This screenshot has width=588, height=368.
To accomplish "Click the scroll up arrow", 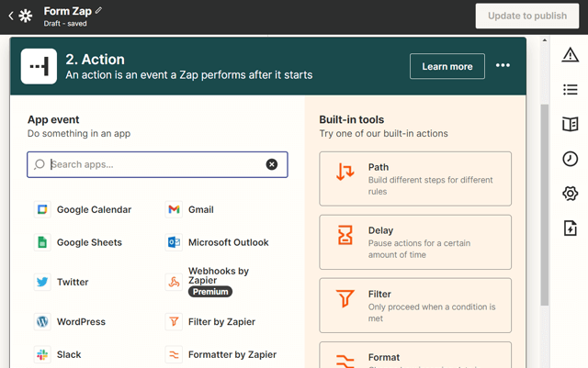I will click(x=545, y=40).
